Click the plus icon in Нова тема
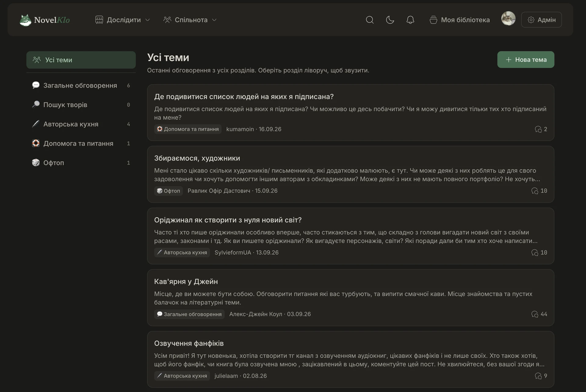586x392 pixels. click(508, 60)
